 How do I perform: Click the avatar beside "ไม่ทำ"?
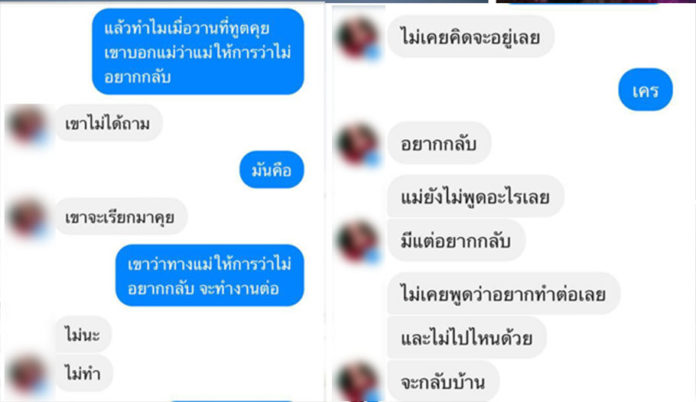tap(28, 374)
